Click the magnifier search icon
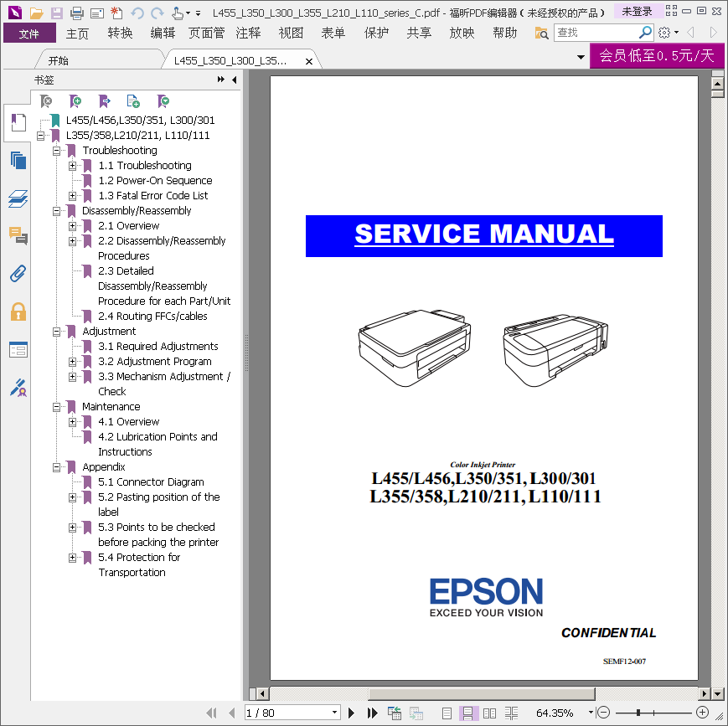 (x=645, y=33)
